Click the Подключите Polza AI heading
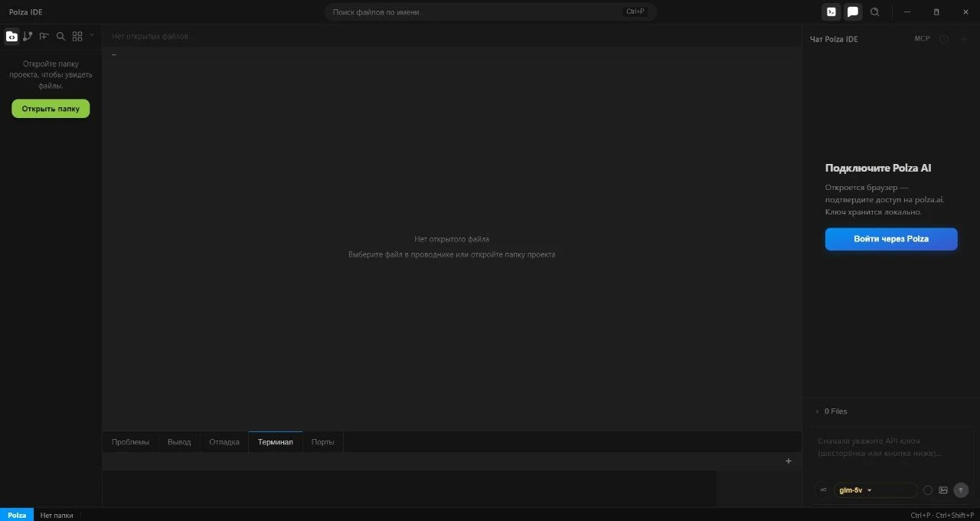This screenshot has height=521, width=980. pos(878,168)
